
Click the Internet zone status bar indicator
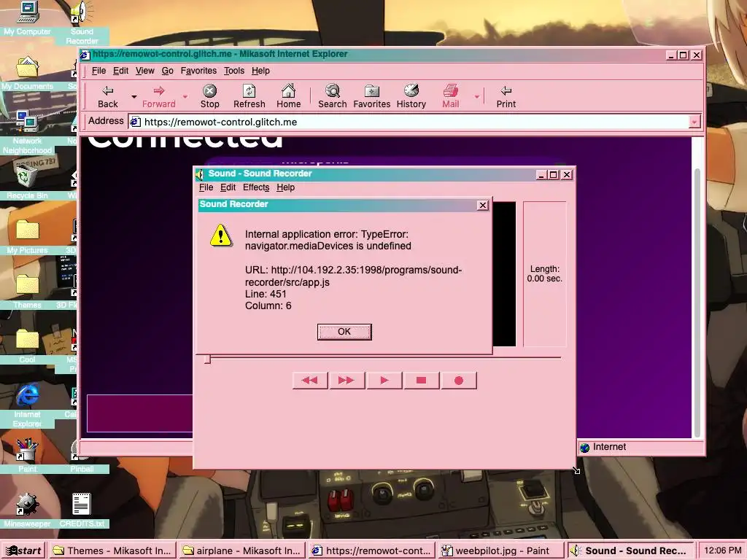click(x=640, y=447)
